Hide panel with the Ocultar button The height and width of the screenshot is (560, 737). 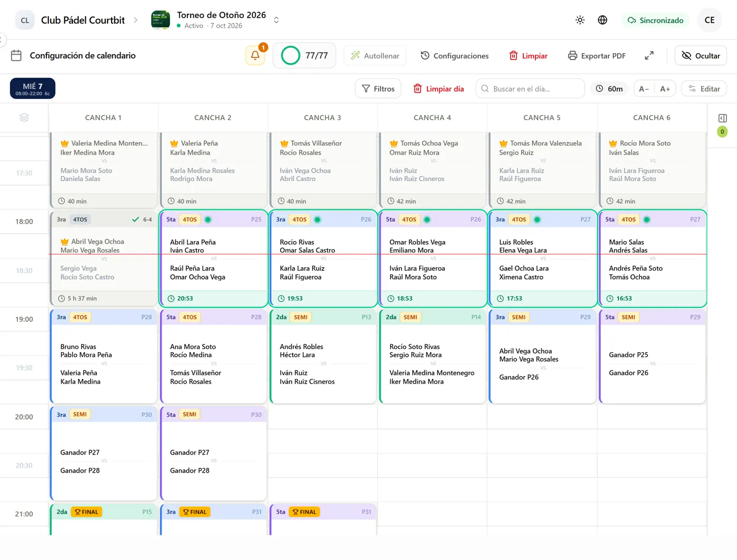[701, 55]
